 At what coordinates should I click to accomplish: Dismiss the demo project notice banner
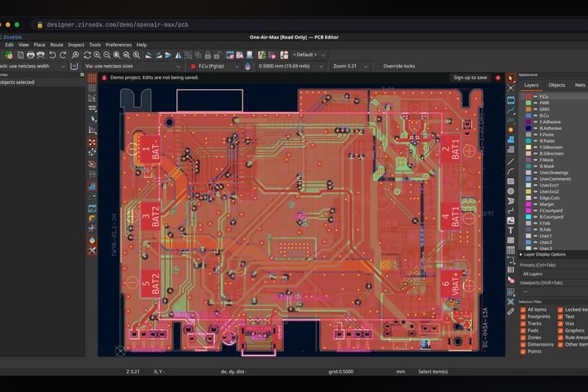coord(498,78)
